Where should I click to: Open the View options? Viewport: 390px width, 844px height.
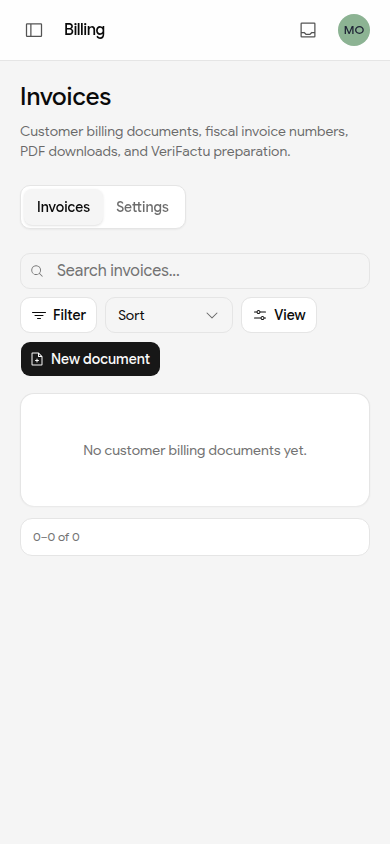[279, 315]
